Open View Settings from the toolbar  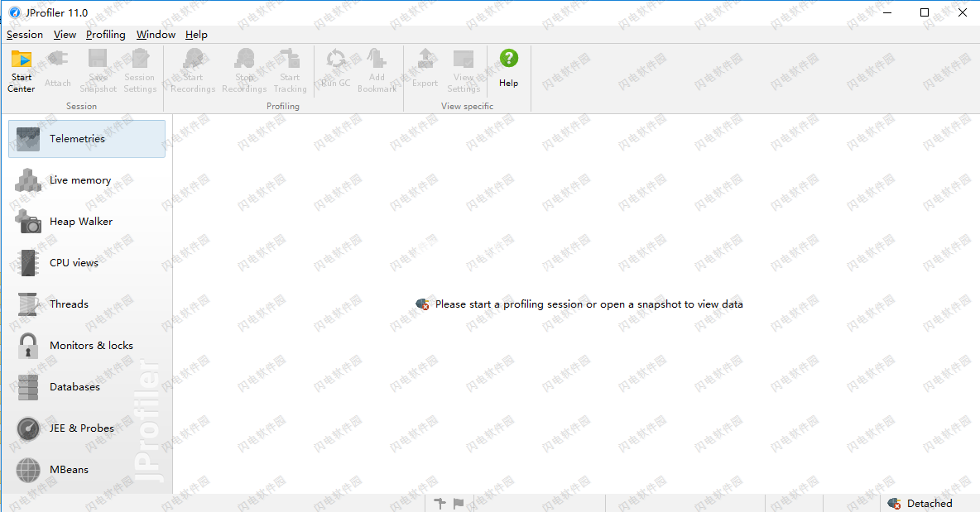[x=464, y=70]
